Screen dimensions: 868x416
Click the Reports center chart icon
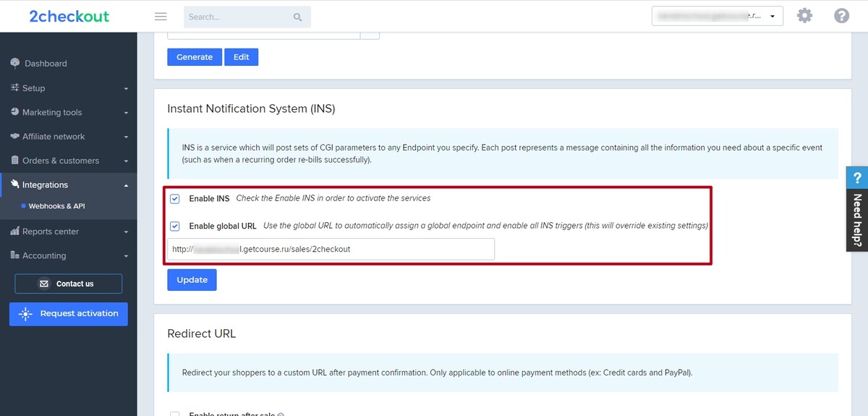(x=15, y=232)
